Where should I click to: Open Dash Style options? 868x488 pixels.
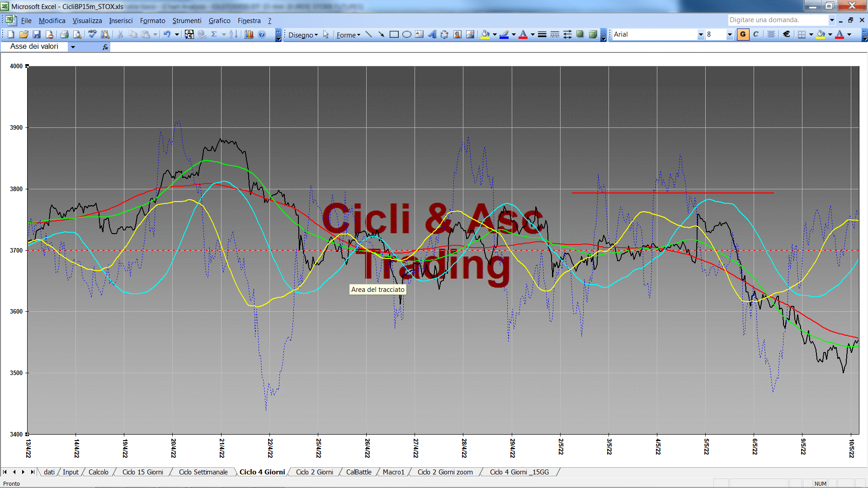click(555, 34)
